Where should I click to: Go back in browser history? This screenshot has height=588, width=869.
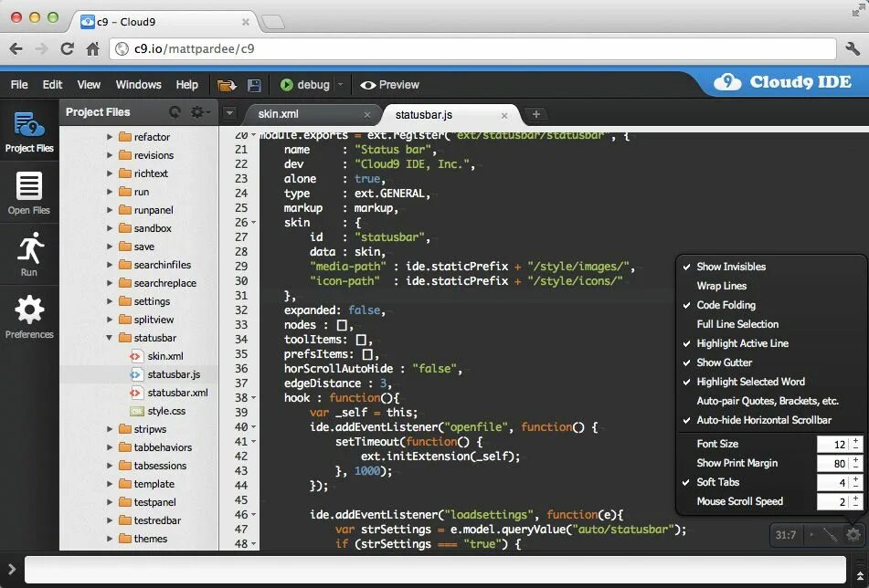(x=16, y=48)
